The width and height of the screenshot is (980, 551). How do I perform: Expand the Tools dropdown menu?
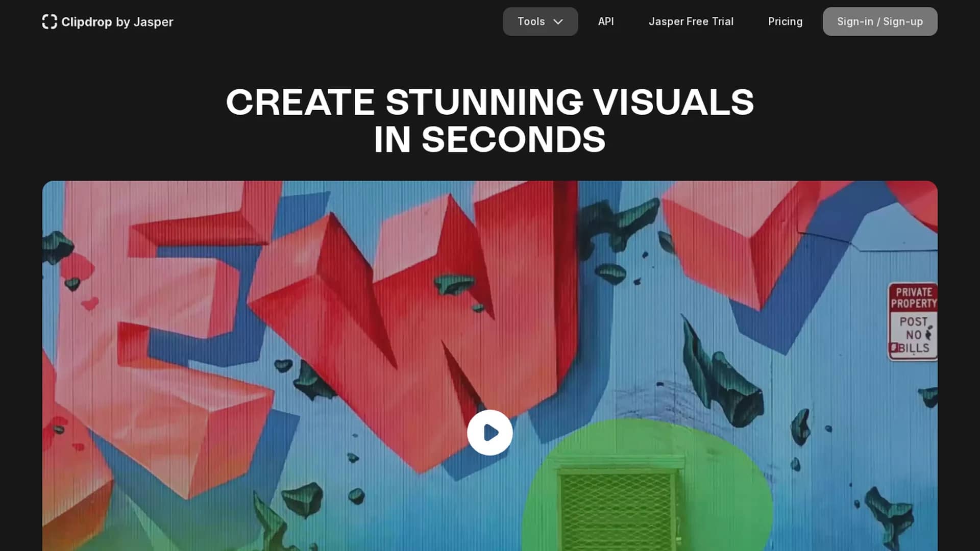pyautogui.click(x=540, y=21)
